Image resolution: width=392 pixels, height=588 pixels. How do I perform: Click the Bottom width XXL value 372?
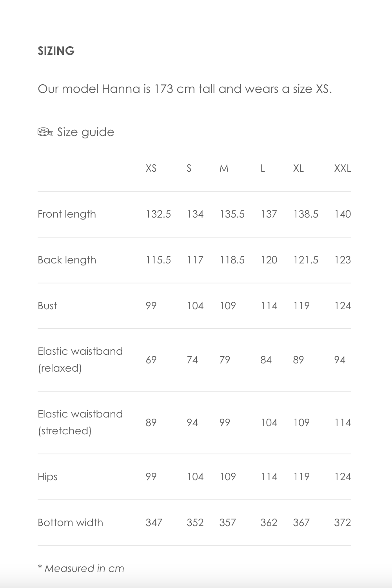click(x=342, y=523)
